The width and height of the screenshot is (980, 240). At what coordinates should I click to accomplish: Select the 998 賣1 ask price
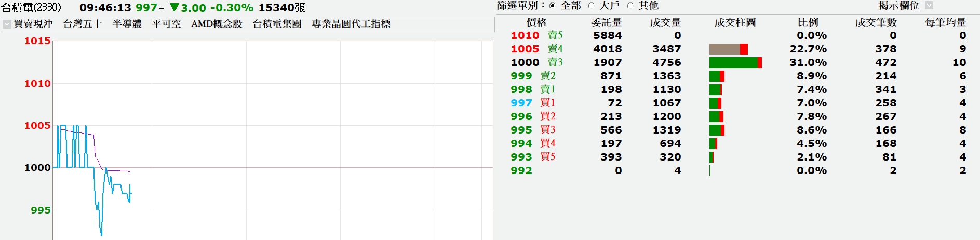coord(521,89)
